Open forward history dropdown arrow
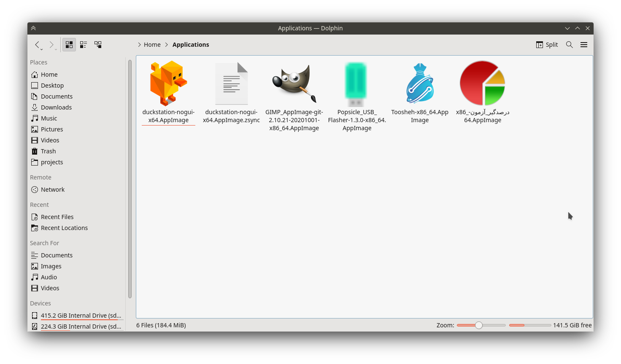This screenshot has width=621, height=364. click(x=56, y=49)
